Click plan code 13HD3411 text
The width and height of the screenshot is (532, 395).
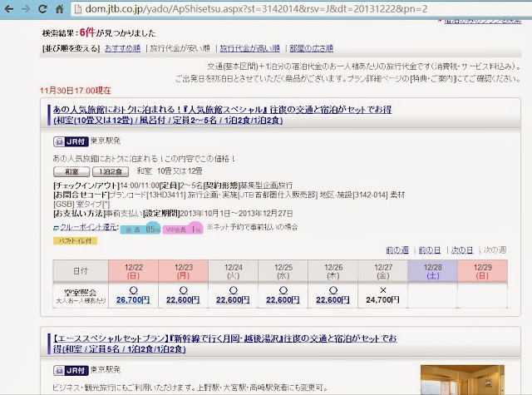(166, 195)
